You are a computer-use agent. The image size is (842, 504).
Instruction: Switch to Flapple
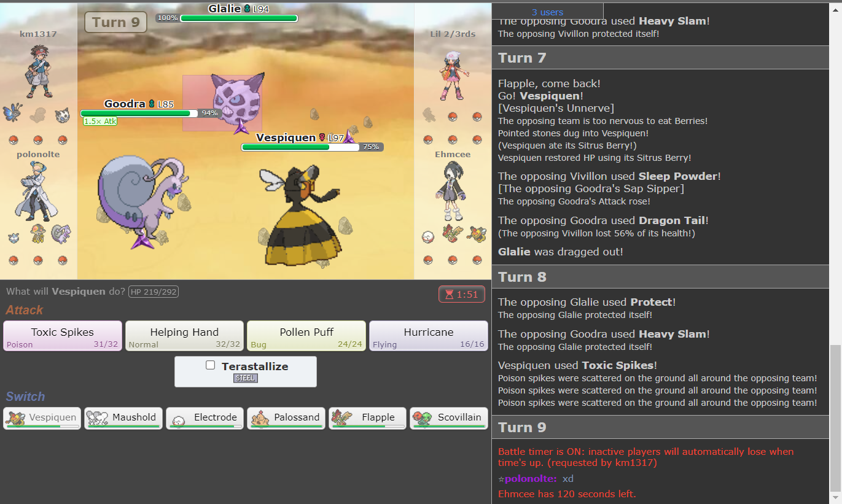[x=367, y=418]
